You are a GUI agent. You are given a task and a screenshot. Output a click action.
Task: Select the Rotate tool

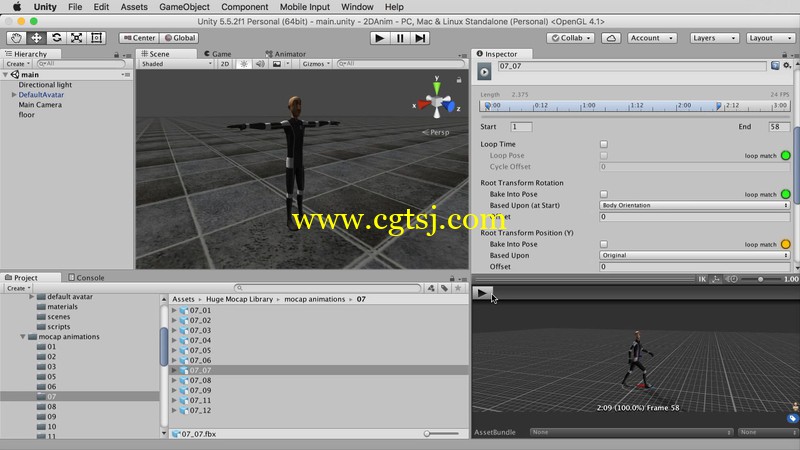[x=56, y=38]
